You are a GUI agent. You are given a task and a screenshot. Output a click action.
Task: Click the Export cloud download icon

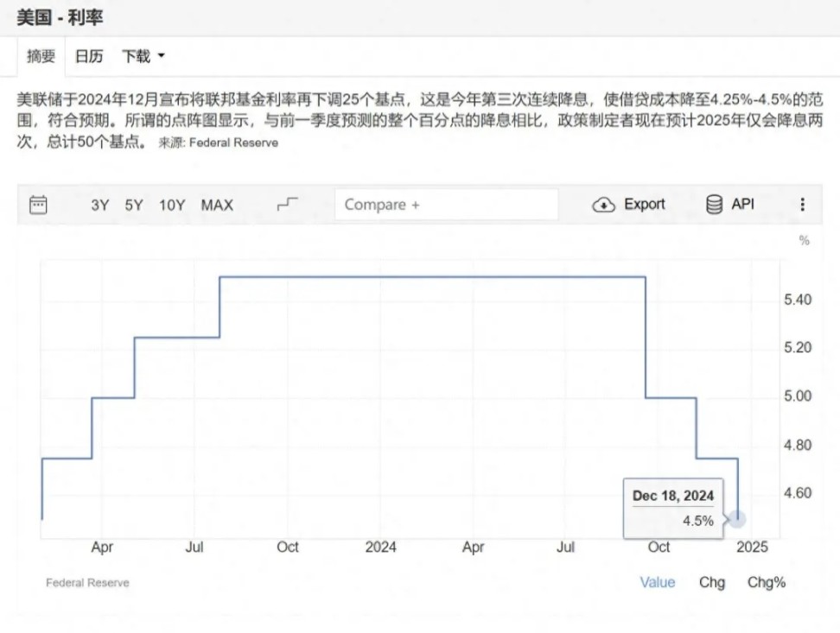click(603, 205)
